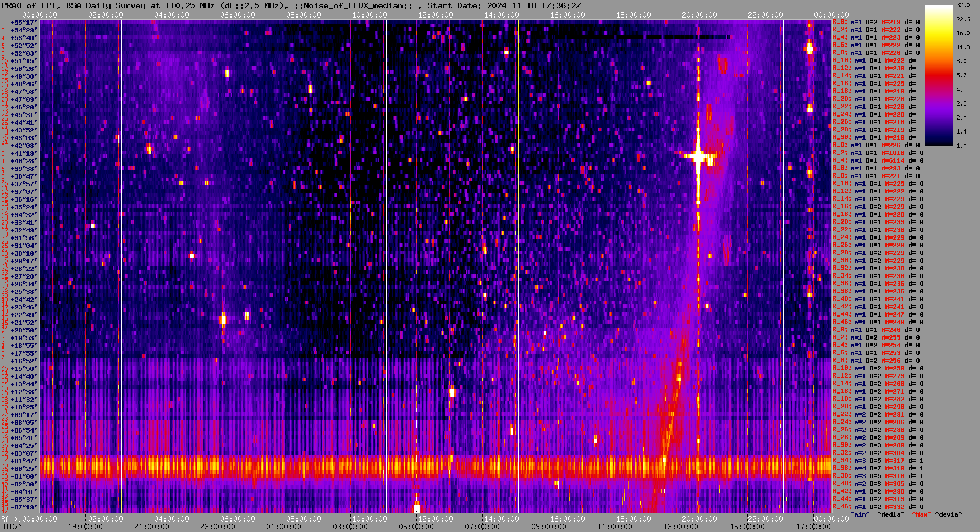Click the '5.7' color scale value

coord(961,75)
